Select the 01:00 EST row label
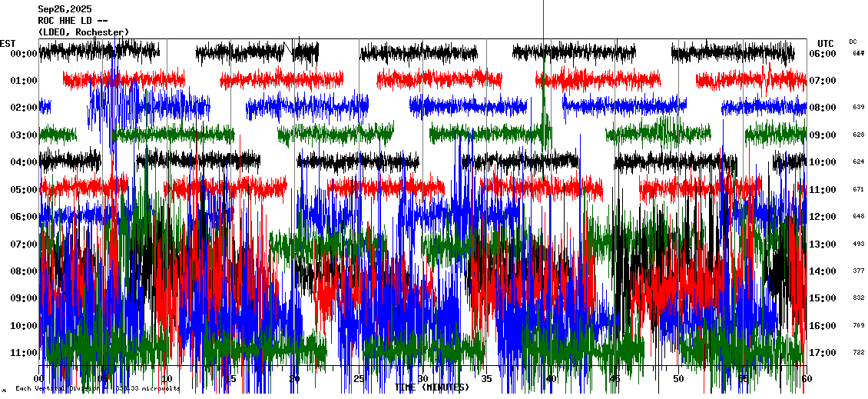The height and width of the screenshot is (399, 868). point(24,81)
